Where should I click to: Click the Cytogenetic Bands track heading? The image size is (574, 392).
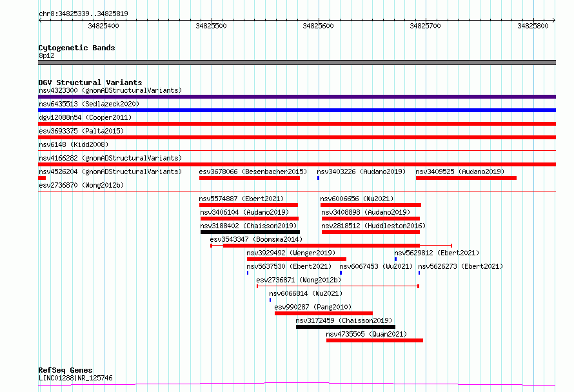[x=77, y=48]
